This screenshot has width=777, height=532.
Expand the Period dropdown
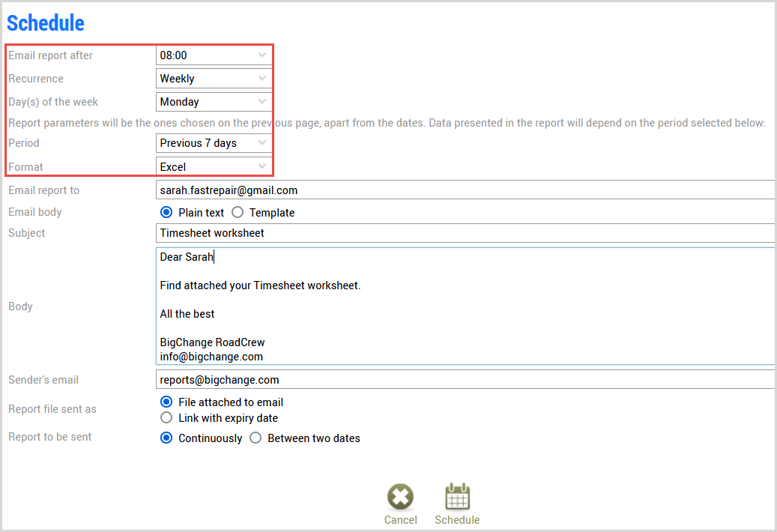click(214, 143)
